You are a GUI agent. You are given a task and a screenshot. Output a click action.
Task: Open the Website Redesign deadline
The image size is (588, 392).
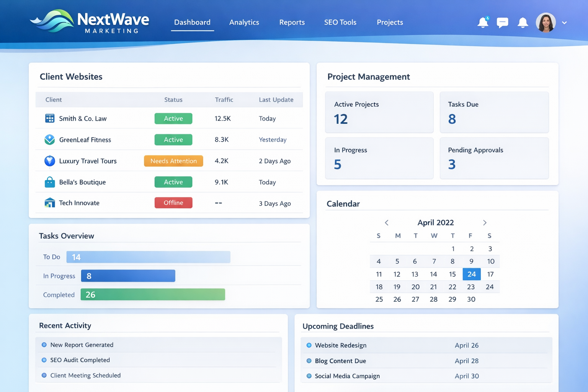[341, 345]
